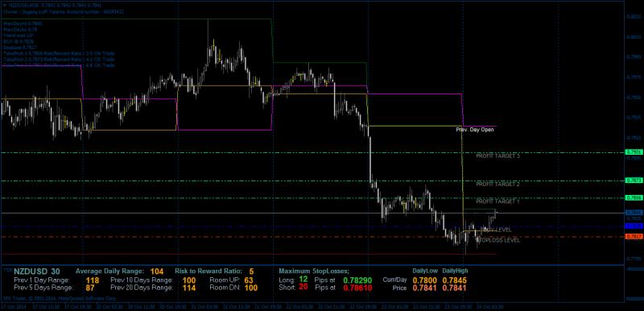Click the BUY LEVEL text label
Image resolution: width=644 pixels, height=311 pixels.
pos(496,230)
